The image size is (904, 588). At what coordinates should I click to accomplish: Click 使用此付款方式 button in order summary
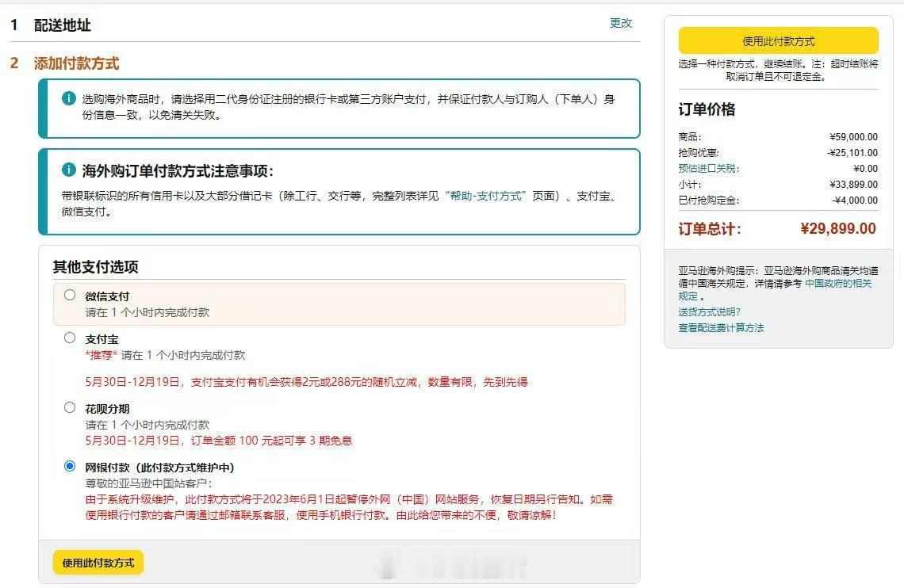[x=779, y=41]
